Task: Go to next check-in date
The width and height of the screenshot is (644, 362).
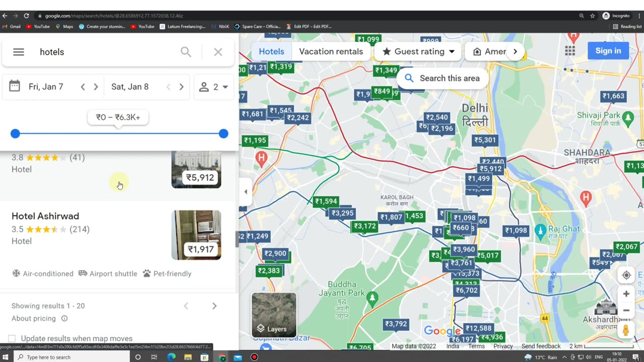Action: click(x=96, y=87)
